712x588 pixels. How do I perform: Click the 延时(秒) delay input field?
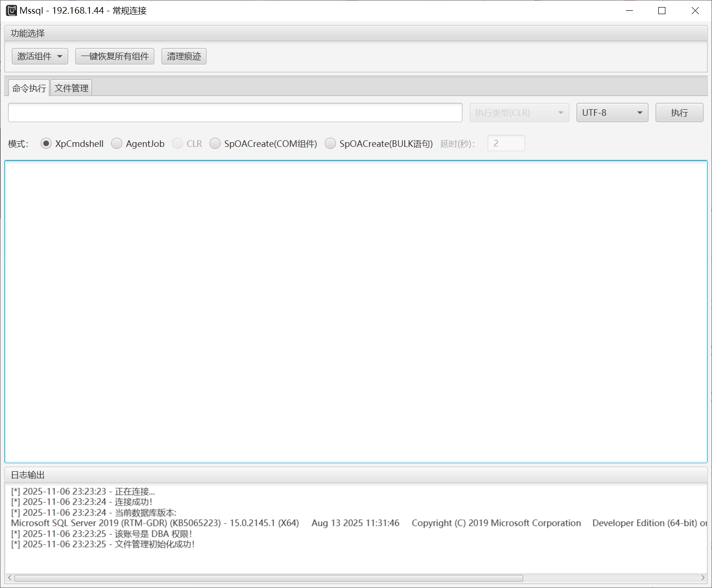[x=506, y=143]
